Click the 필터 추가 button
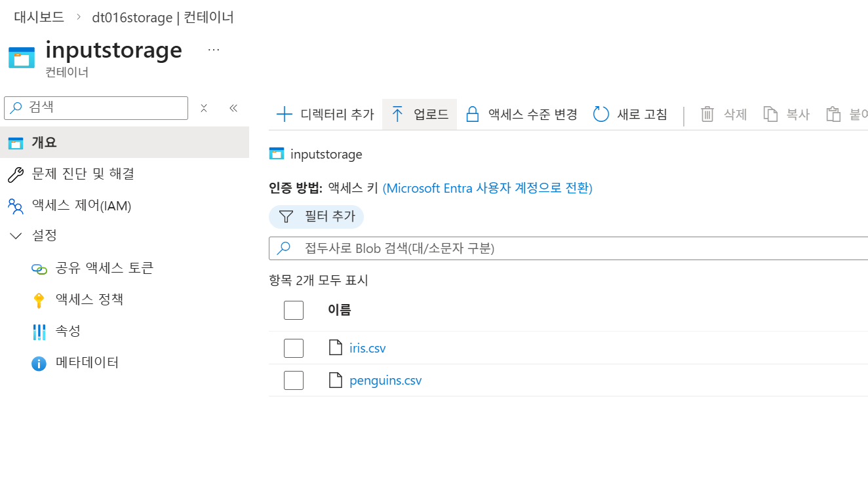The image size is (868, 481). [x=316, y=216]
